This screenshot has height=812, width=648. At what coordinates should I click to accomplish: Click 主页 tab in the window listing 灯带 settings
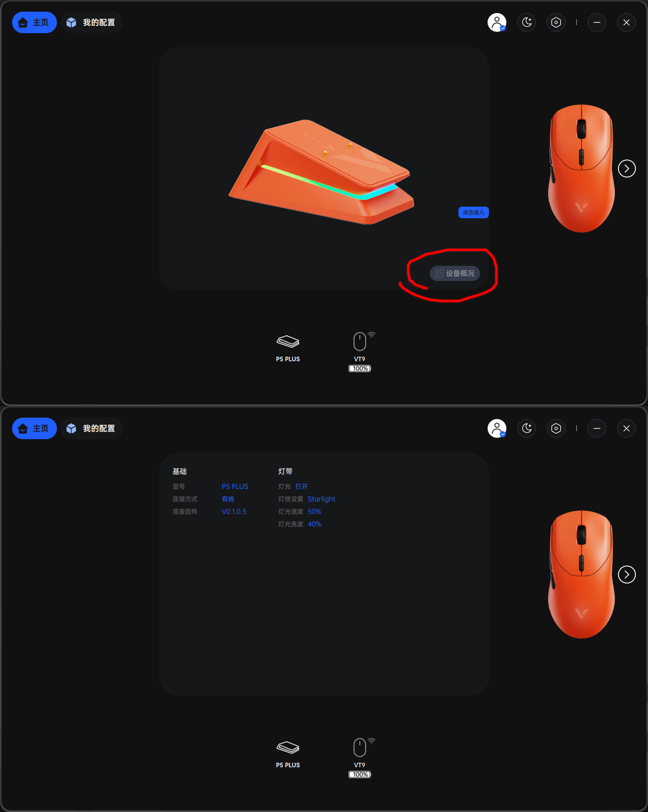tap(34, 428)
